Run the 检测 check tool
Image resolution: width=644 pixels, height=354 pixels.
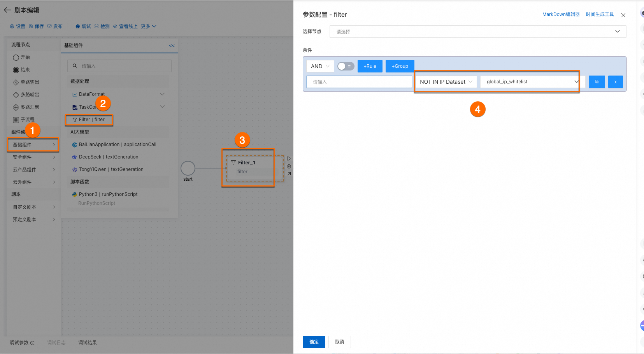(x=102, y=26)
